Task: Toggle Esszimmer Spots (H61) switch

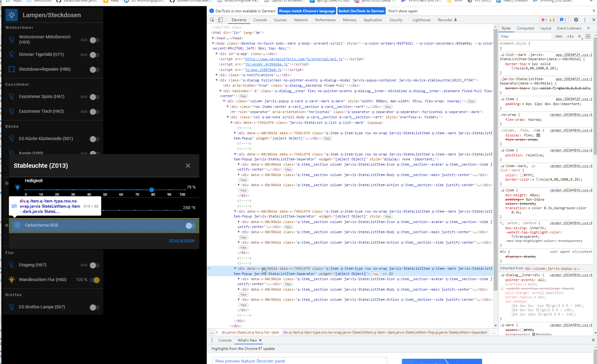Action: pyautogui.click(x=94, y=97)
